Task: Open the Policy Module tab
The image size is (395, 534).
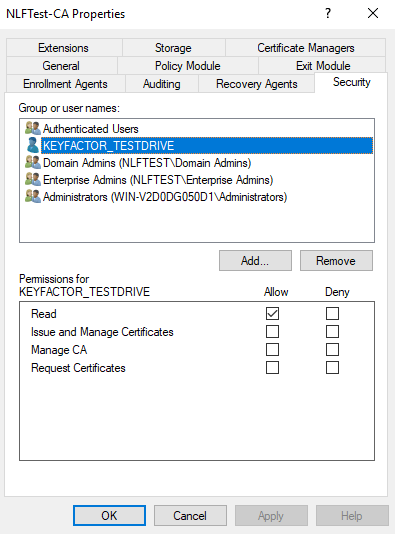Action: 188,65
